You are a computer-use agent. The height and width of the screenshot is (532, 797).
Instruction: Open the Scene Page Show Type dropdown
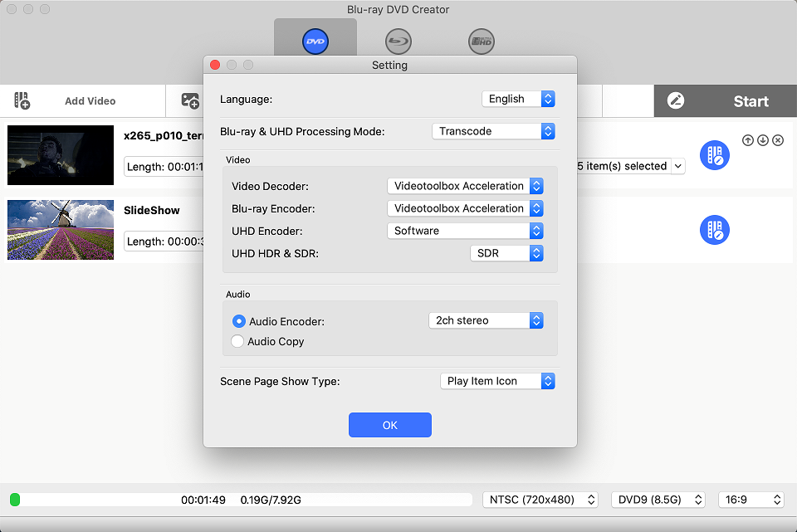496,381
